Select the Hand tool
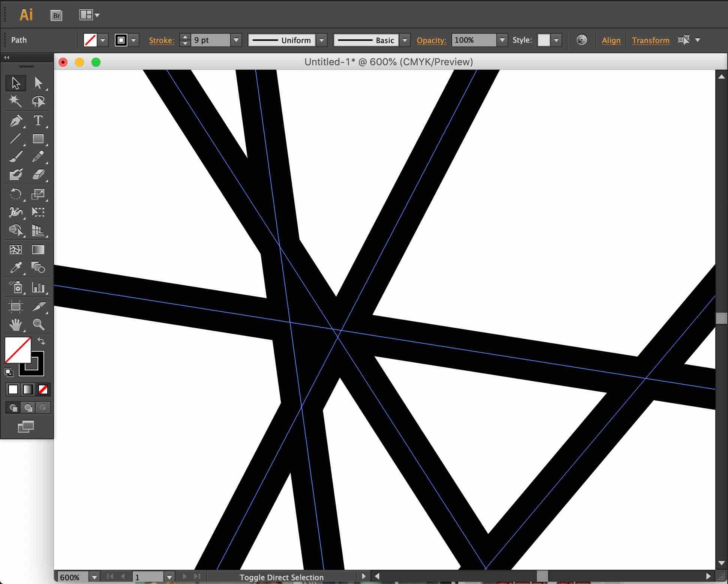Viewport: 728px width, 584px height. 16,324
